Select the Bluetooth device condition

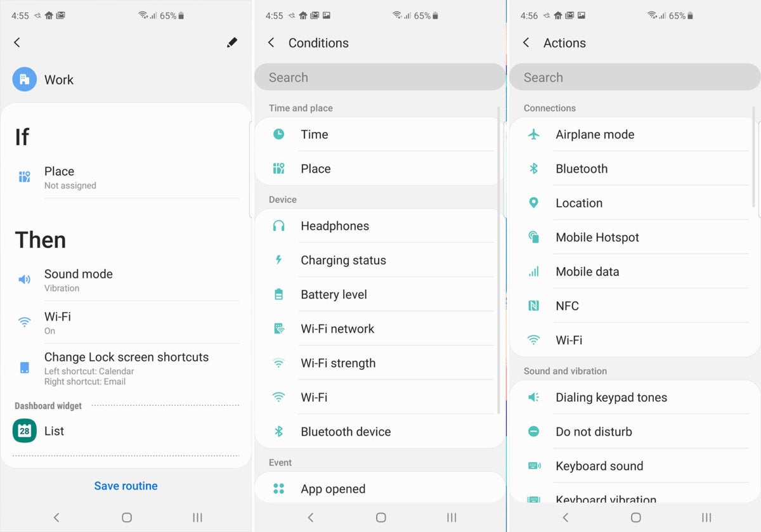(x=379, y=431)
